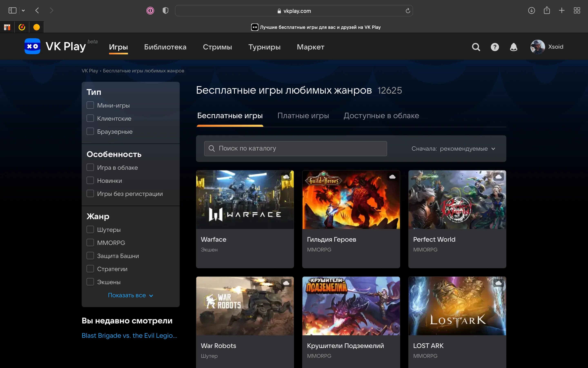The height and width of the screenshot is (368, 588).
Task: Show the tab overview grid icon
Action: click(x=577, y=10)
